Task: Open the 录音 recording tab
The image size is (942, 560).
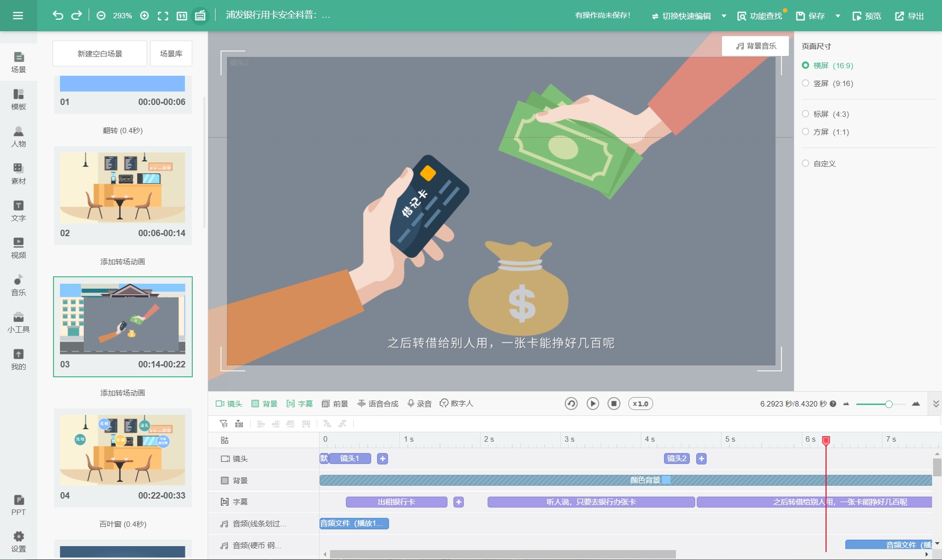Action: click(419, 404)
